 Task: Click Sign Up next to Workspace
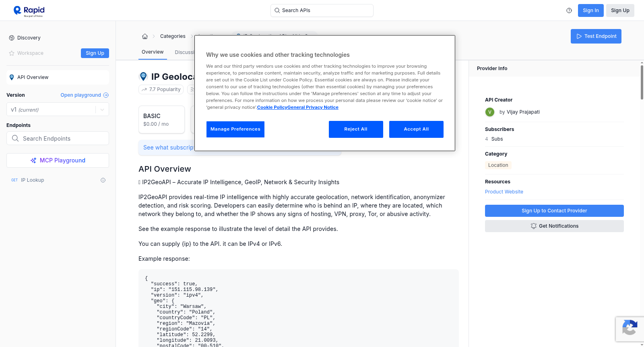95,53
